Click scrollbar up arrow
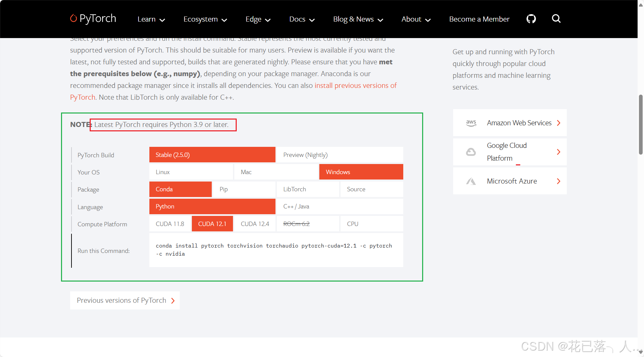 [641, 5]
